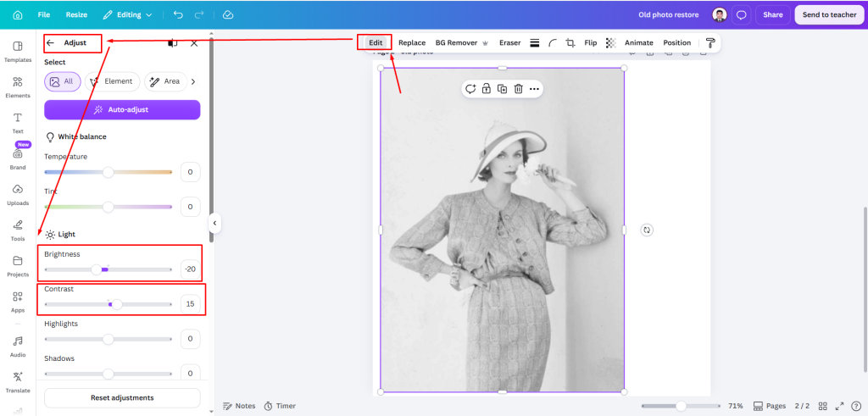
Task: Click the Shadows slider handle
Action: click(108, 374)
